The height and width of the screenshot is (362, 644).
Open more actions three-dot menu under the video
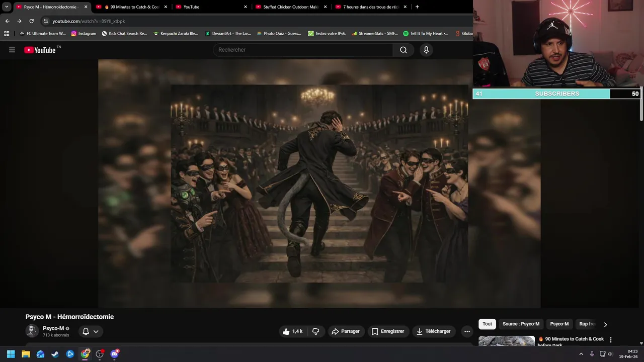[467, 331]
